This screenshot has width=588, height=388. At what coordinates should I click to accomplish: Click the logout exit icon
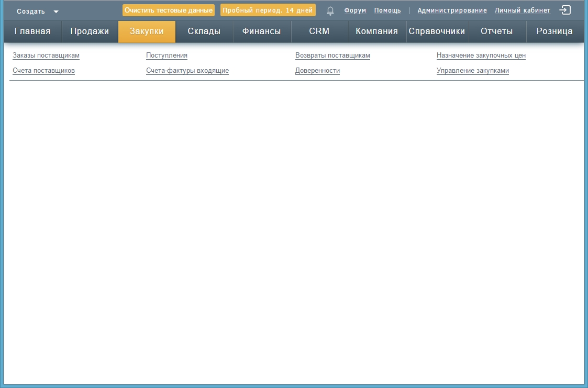(x=565, y=10)
